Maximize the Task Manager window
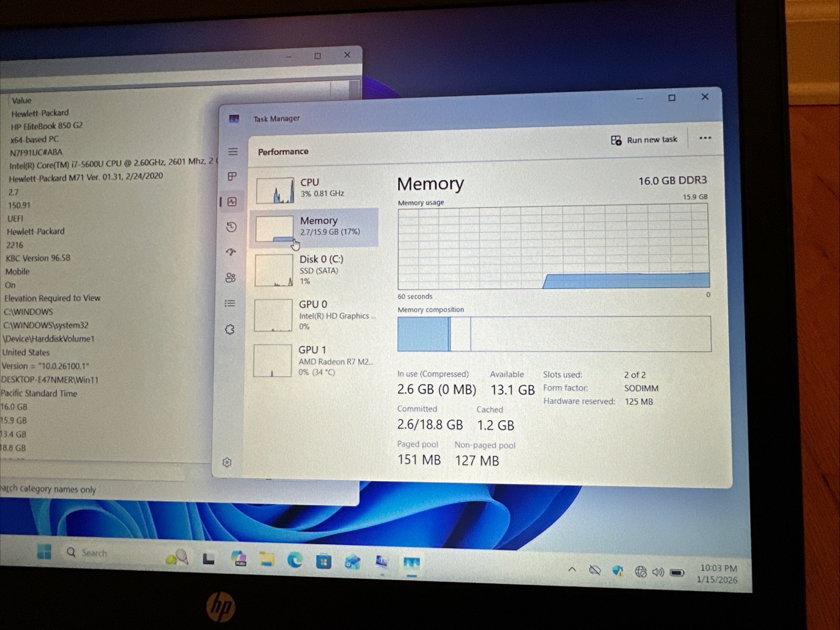The width and height of the screenshot is (840, 630). click(x=671, y=98)
